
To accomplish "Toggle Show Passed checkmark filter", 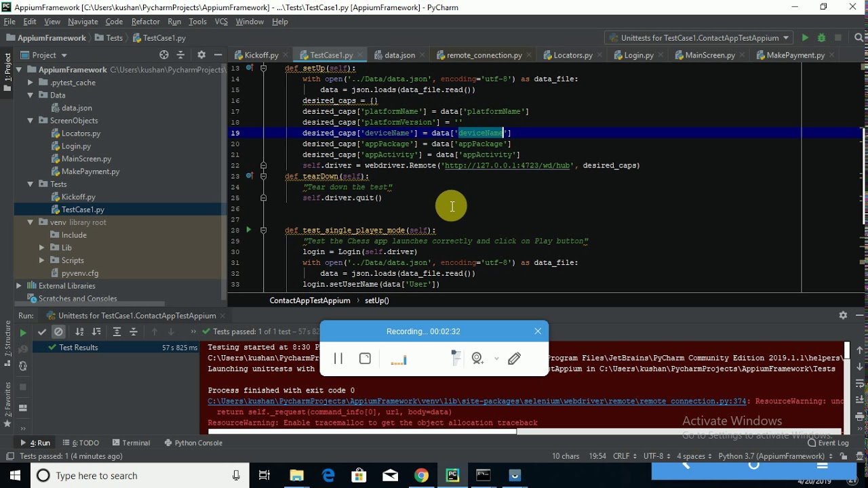I will [x=42, y=332].
